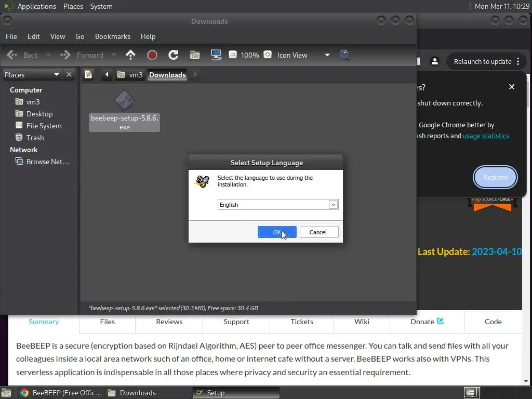Click vm3 in the path bar
The height and width of the screenshot is (399, 532).
tap(130, 75)
